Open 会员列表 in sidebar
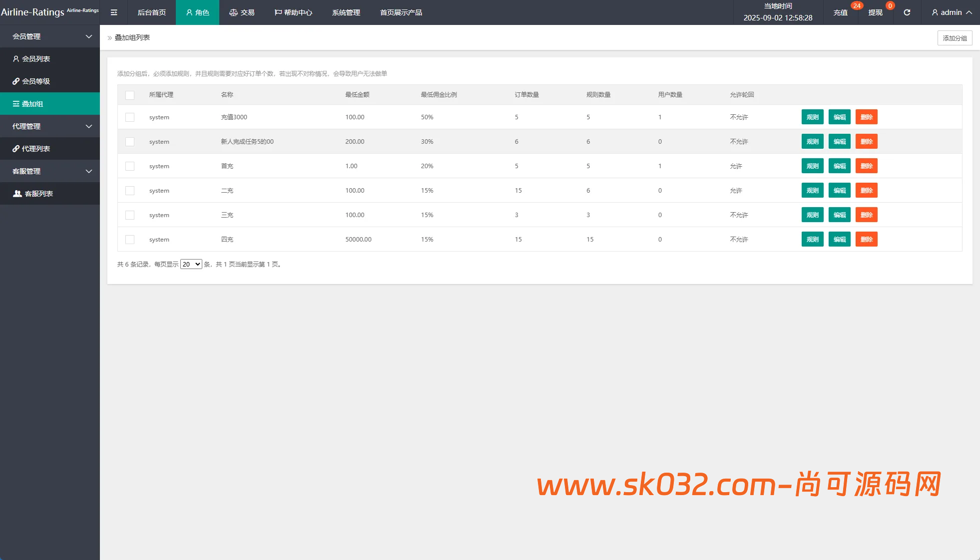 coord(36,59)
